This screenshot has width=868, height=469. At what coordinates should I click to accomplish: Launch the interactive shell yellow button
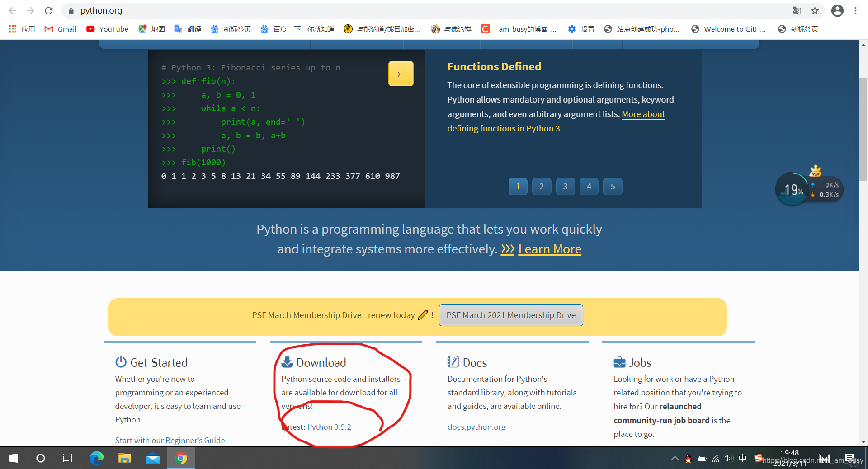pos(401,74)
